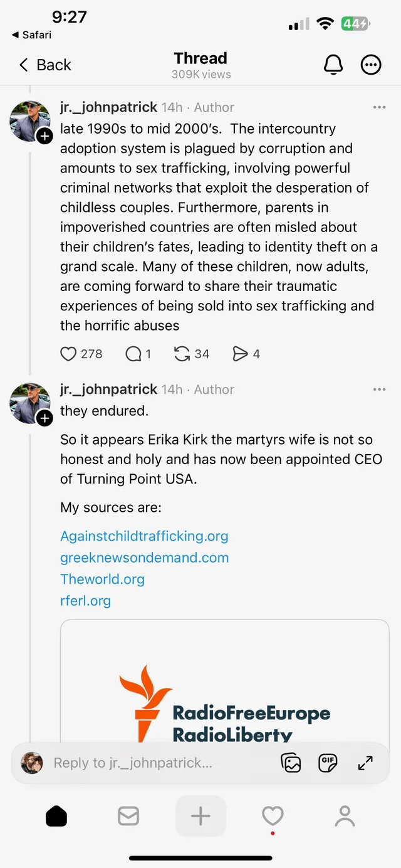This screenshot has height=868, width=401.
Task: Open the Againstchildtrafficking.org link
Action: (x=144, y=536)
